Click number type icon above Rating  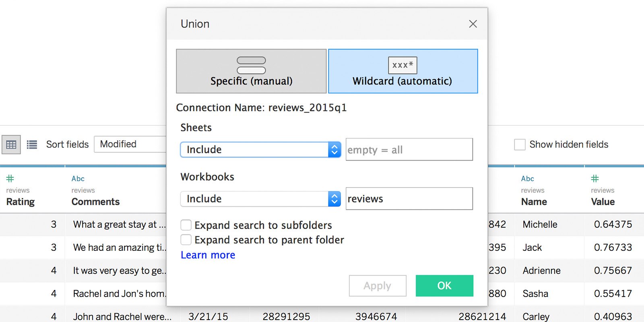pyautogui.click(x=10, y=178)
